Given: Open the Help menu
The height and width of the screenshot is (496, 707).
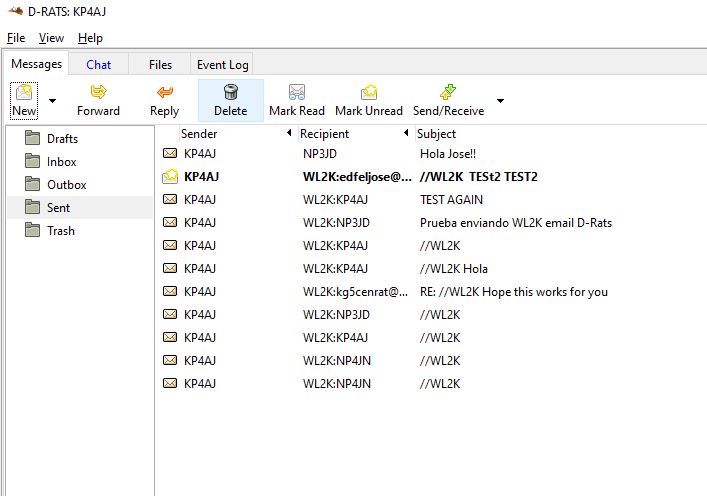Looking at the screenshot, I should point(90,38).
